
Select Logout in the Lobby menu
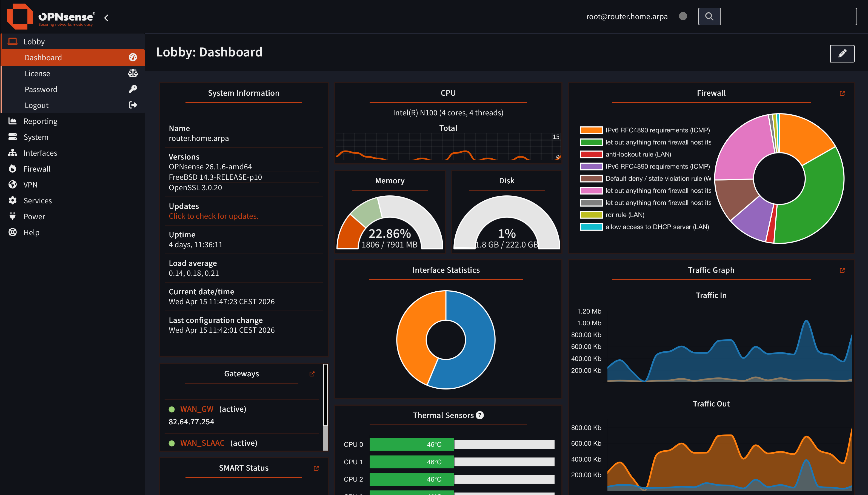click(x=37, y=106)
